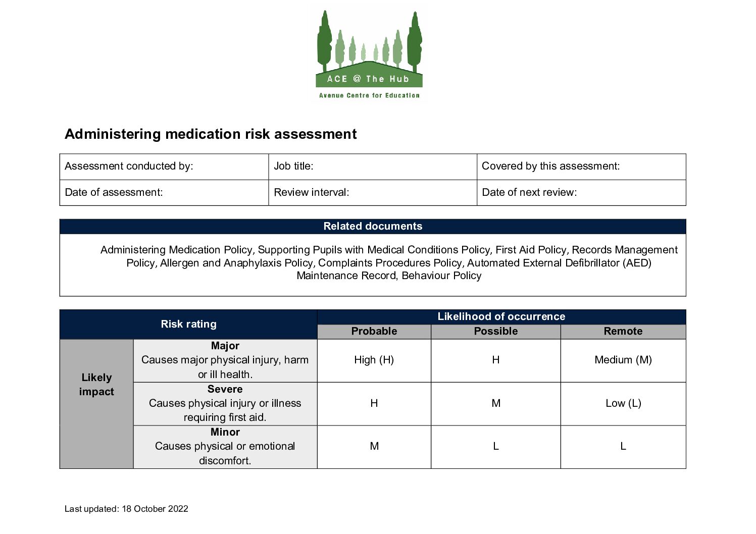Select the 'Medium (M)' rating cell
This screenshot has height=534, width=756.
(x=623, y=360)
